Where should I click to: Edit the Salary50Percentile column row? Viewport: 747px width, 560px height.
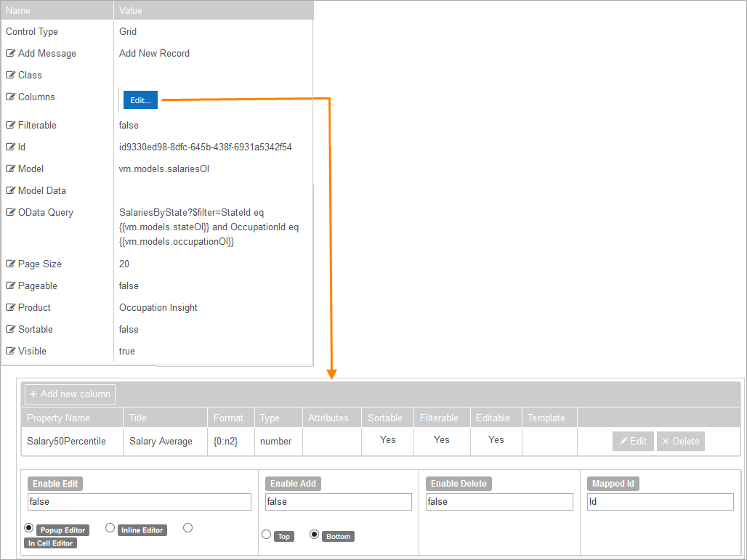point(633,441)
